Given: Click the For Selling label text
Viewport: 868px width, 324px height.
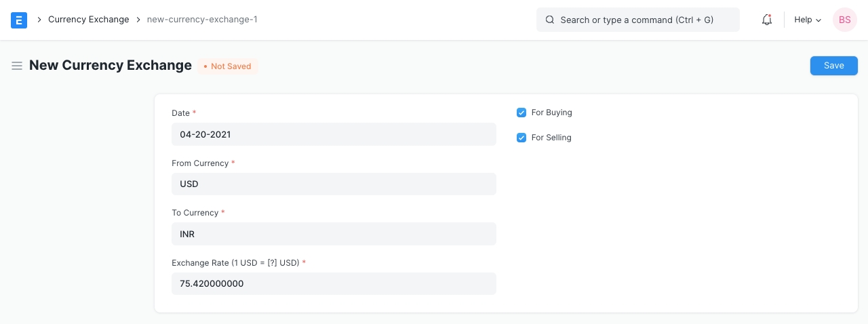Looking at the screenshot, I should click(551, 138).
